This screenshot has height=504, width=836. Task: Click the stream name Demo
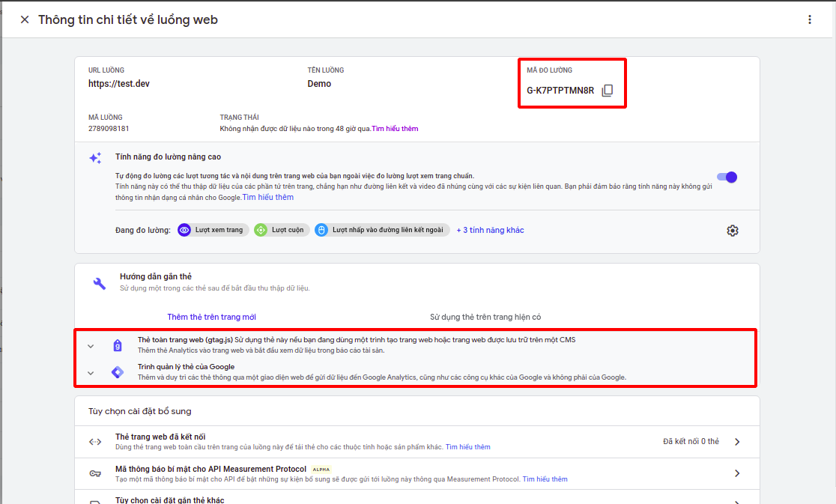coord(319,84)
